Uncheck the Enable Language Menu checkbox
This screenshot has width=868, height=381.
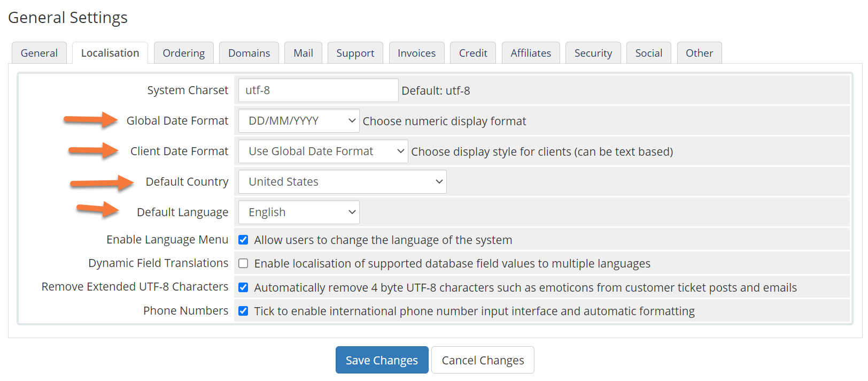click(x=243, y=240)
